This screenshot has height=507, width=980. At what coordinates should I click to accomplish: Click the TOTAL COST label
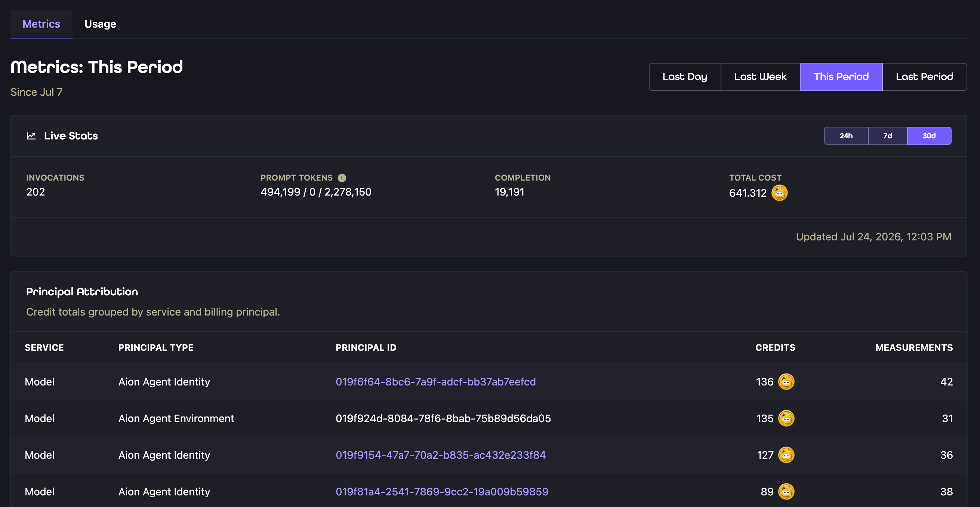coord(755,178)
